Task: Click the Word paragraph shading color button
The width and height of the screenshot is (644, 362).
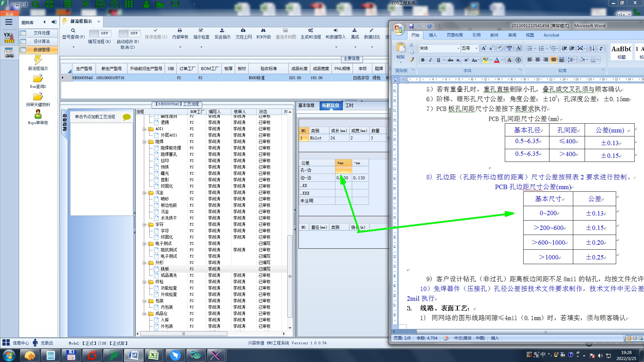Action: pos(582,60)
